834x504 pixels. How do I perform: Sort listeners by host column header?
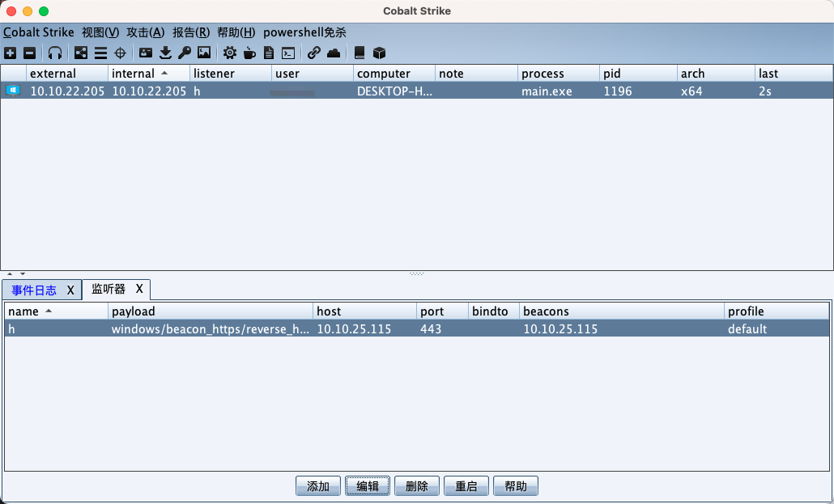[365, 311]
